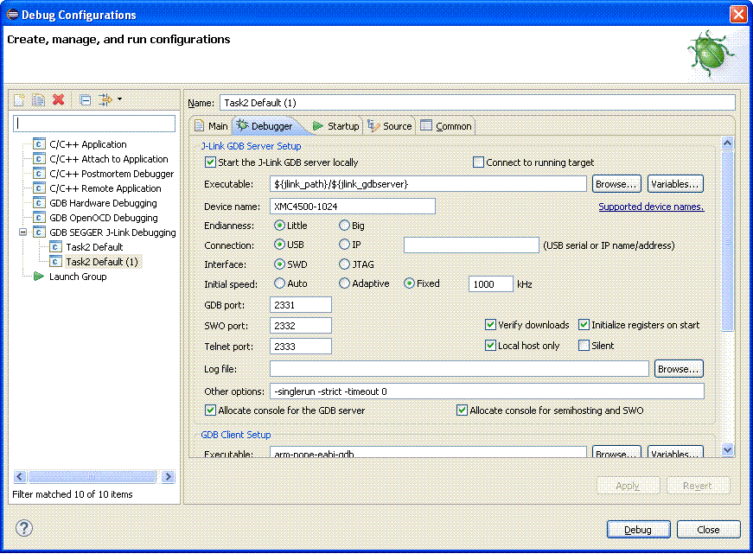Screen dimensions: 753x560
Task: Click in the Telnet port field
Action: (x=301, y=346)
